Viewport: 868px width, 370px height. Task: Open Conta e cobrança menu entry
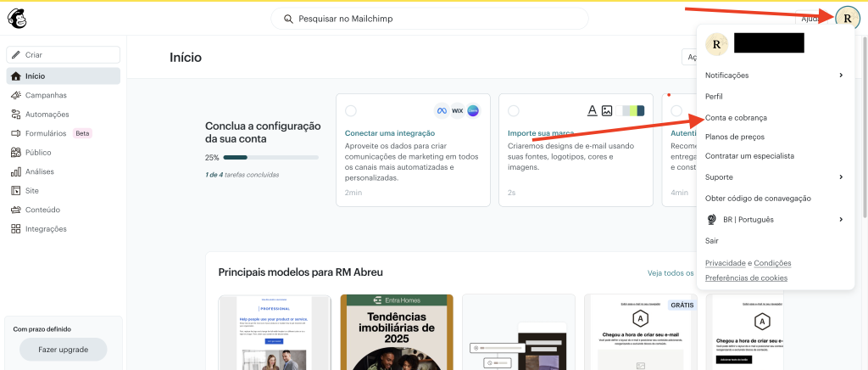(736, 118)
